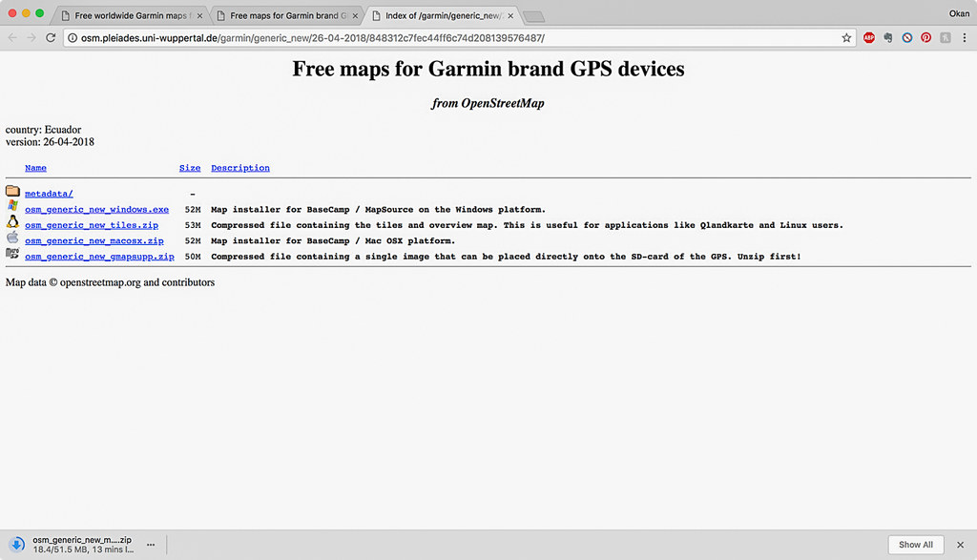Image resolution: width=977 pixels, height=560 pixels.
Task: Click the URL address bar
Action: click(460, 38)
